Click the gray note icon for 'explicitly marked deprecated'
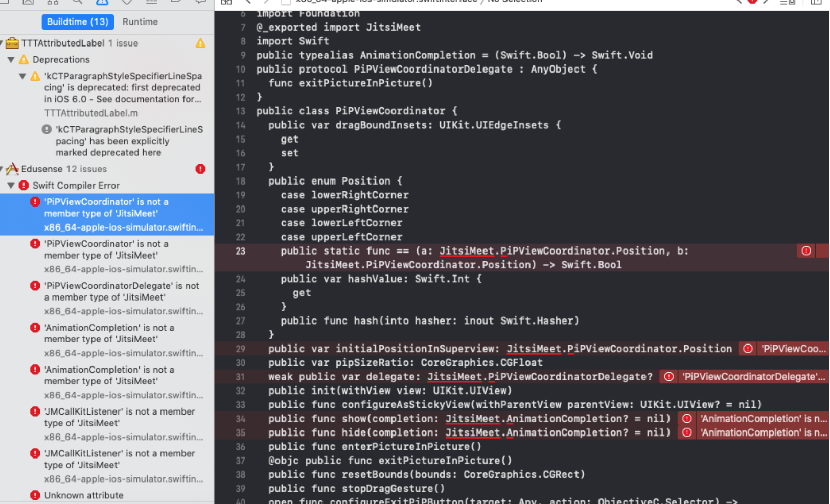This screenshot has width=830, height=504. pyautogui.click(x=47, y=129)
